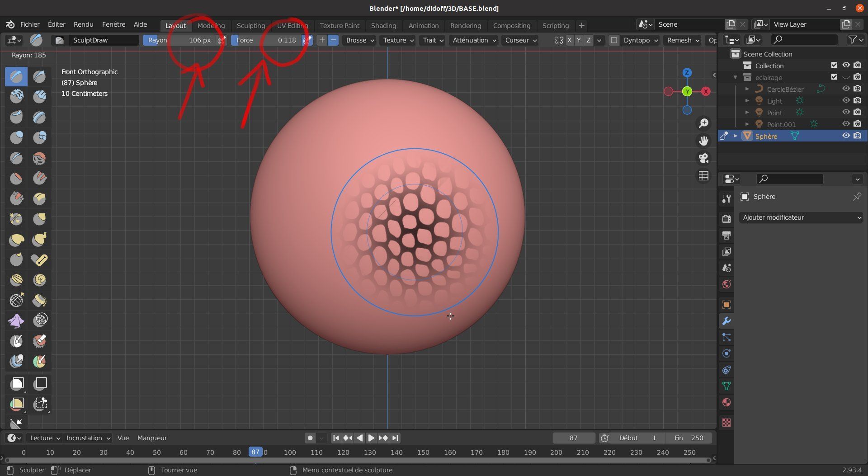Open Render properties tab

point(726,219)
